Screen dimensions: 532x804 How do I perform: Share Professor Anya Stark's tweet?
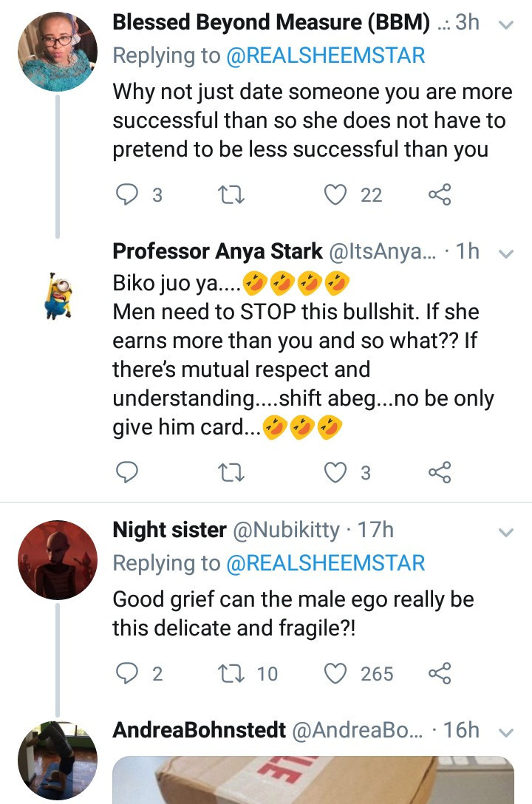coord(440,472)
